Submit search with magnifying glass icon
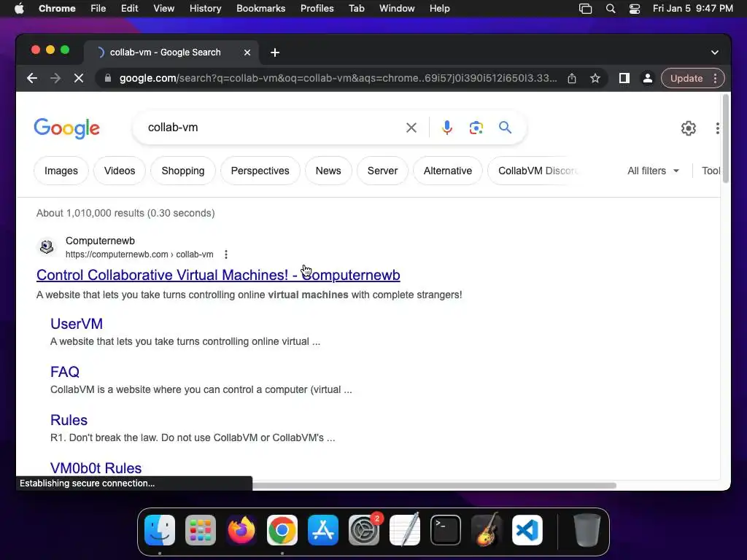The image size is (747, 560). coord(505,127)
